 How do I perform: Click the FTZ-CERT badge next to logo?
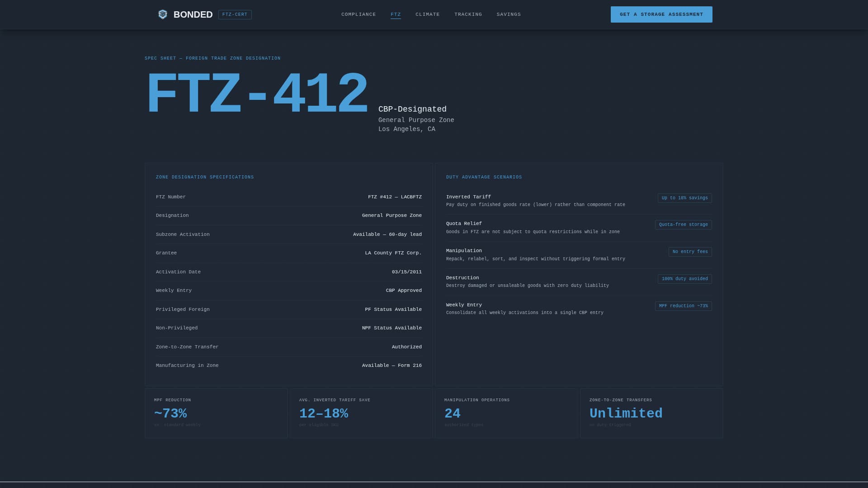235,14
